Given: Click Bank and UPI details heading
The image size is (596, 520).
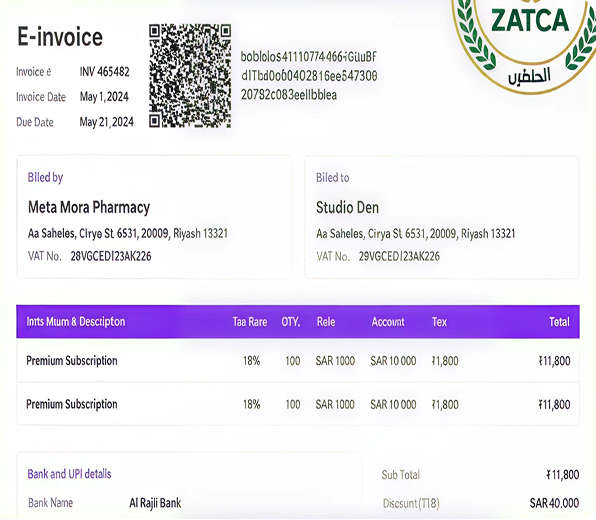Looking at the screenshot, I should point(69,474).
